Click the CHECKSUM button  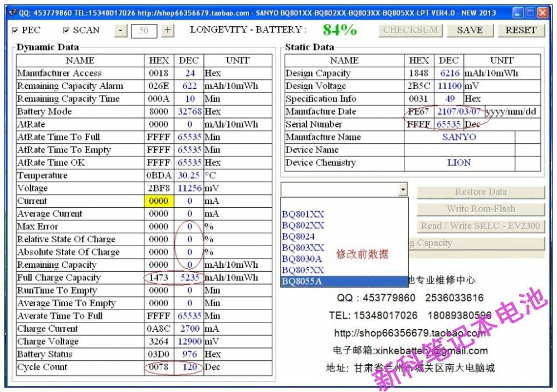411,31
